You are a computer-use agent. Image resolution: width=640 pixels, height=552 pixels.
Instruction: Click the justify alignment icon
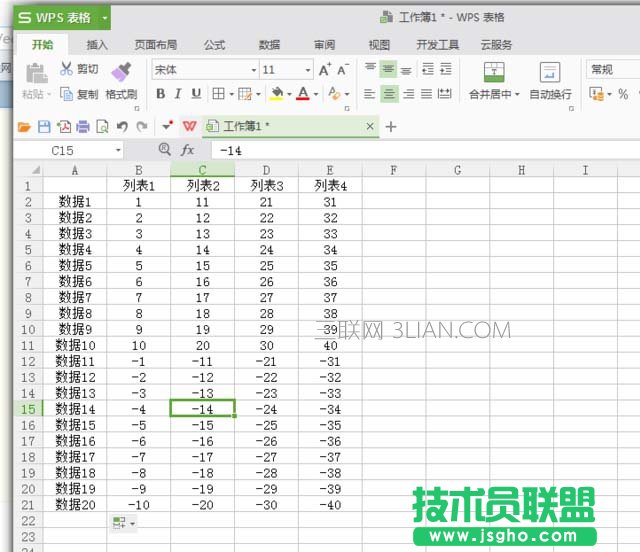(427, 94)
